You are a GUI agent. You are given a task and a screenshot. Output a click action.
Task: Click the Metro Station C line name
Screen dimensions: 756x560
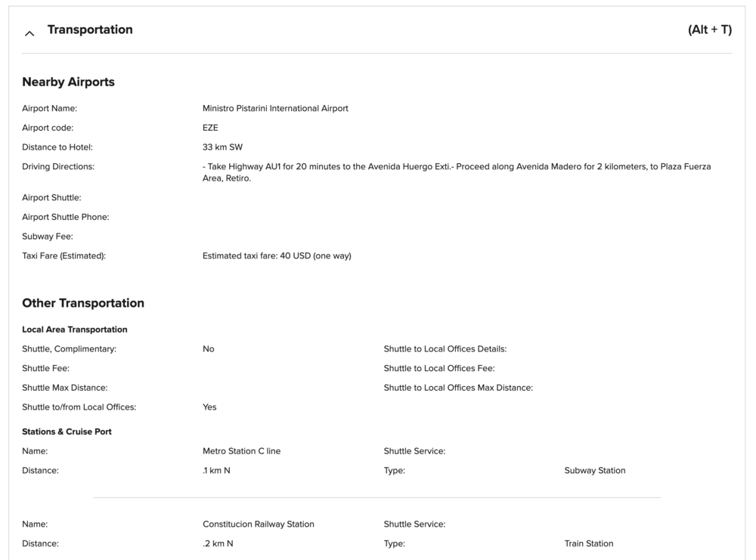241,451
